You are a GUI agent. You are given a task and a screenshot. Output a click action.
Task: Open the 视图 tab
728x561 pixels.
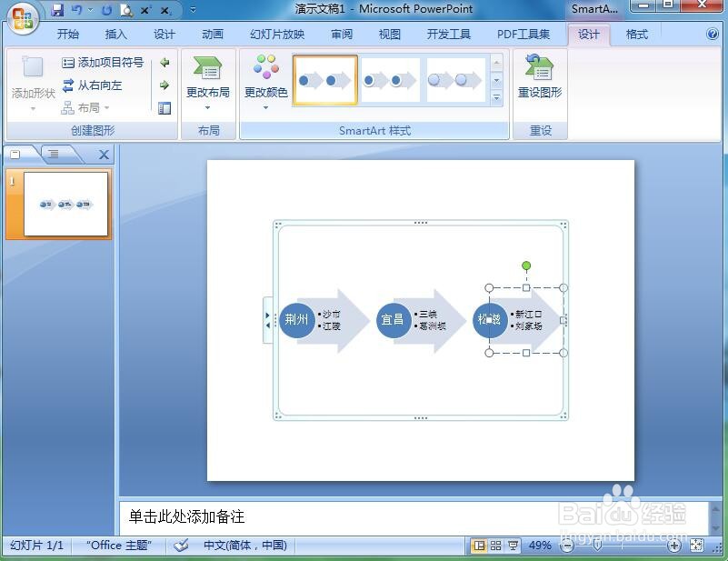tap(389, 34)
